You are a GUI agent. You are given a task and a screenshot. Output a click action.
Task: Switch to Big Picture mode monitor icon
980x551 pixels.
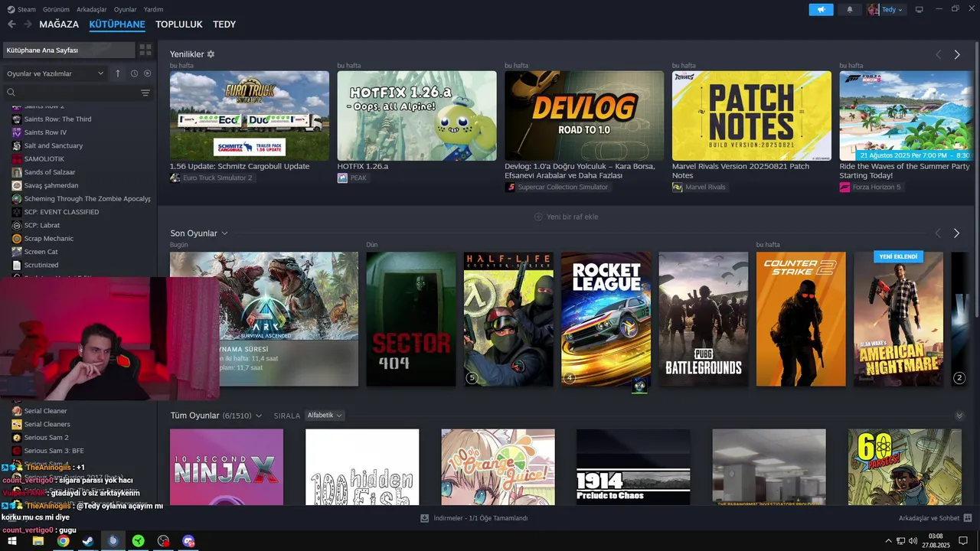[x=919, y=9]
